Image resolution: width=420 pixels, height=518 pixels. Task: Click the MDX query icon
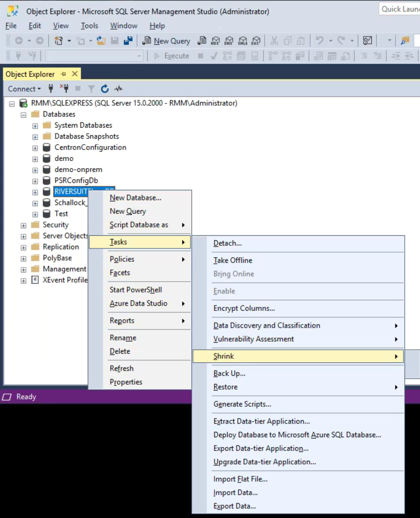215,41
